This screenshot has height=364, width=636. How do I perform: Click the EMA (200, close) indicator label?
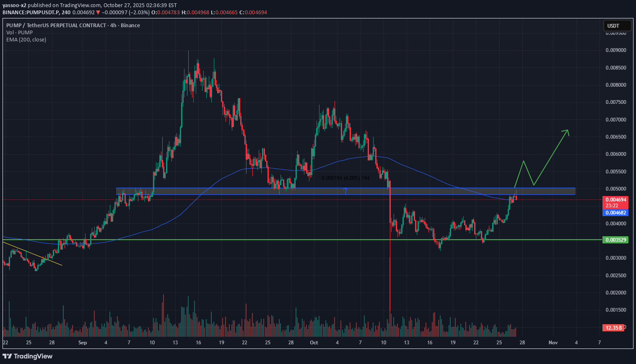[x=26, y=40]
